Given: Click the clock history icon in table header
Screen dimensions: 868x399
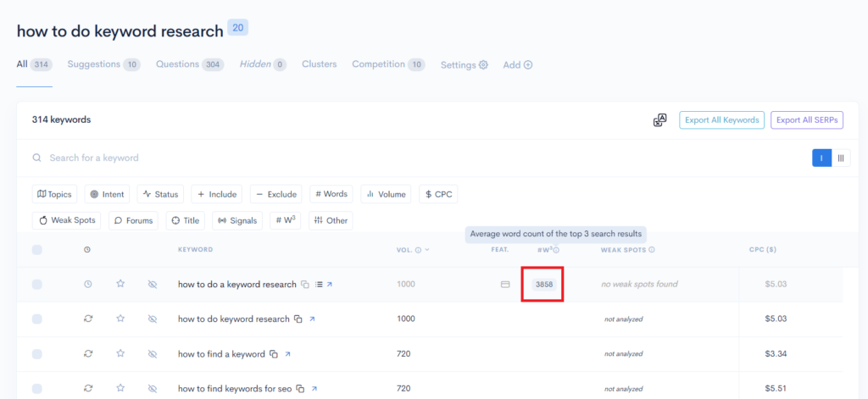Looking at the screenshot, I should pos(87,250).
